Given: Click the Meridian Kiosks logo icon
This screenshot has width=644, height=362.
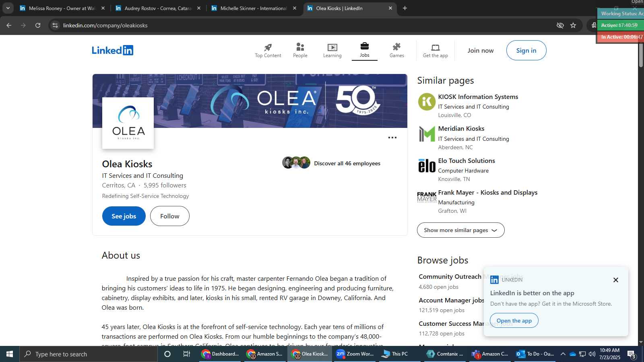Looking at the screenshot, I should click(427, 134).
